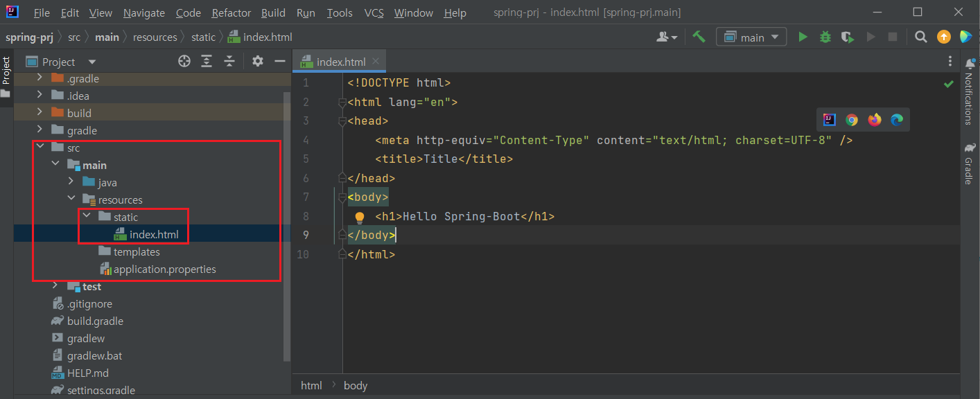This screenshot has height=399, width=980.
Task: Open Project panel gear options
Action: click(x=258, y=62)
